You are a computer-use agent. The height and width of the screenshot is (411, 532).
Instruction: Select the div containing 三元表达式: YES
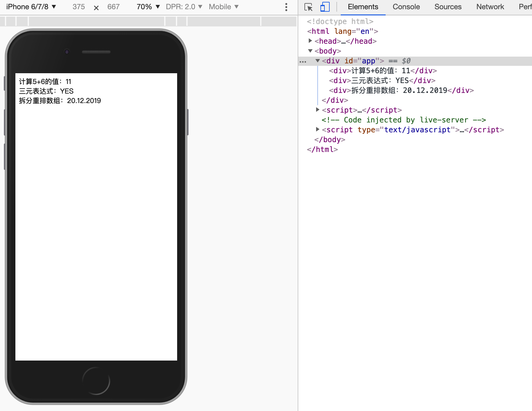(x=382, y=81)
